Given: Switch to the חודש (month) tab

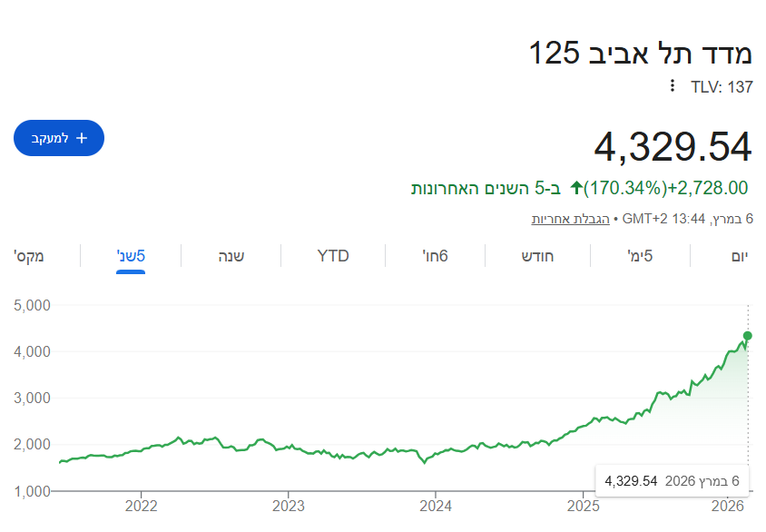Looking at the screenshot, I should 537,256.
